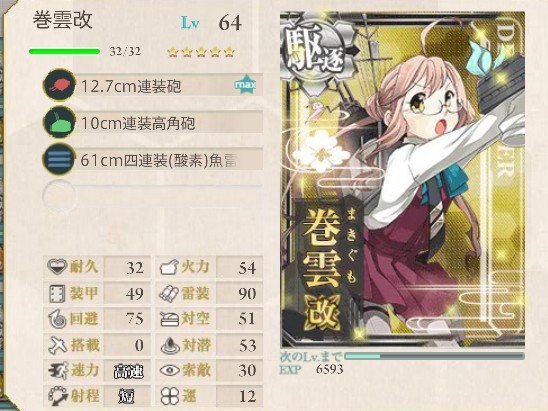
Task: Select the 61cm四連装(酸素)魚雷 slot
Action: click(x=153, y=160)
